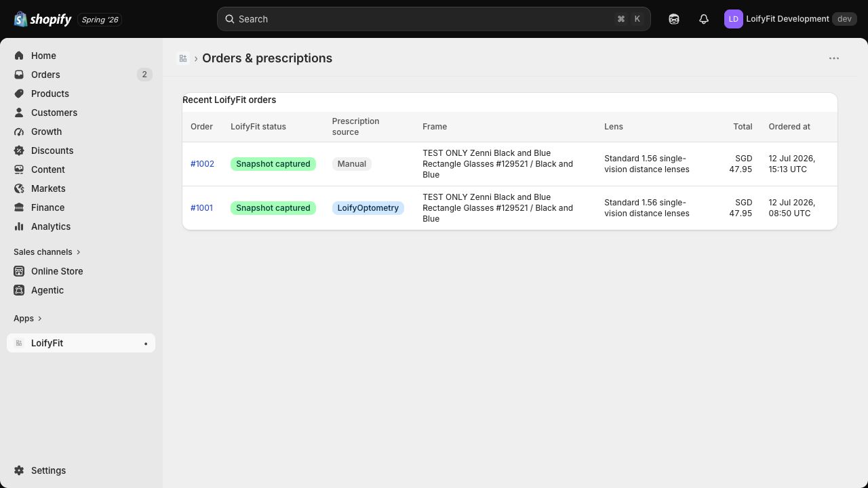868x488 pixels.
Task: Open order #1001 link
Action: [201, 208]
